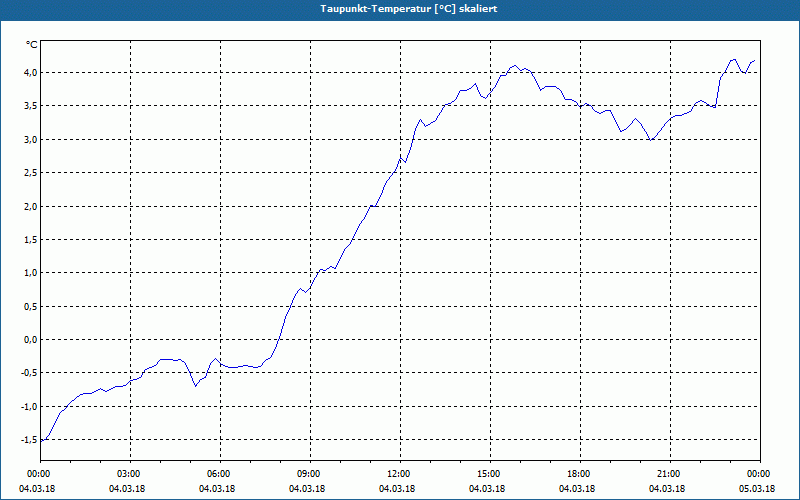Select the 3,0 y-axis label

pos(31,140)
